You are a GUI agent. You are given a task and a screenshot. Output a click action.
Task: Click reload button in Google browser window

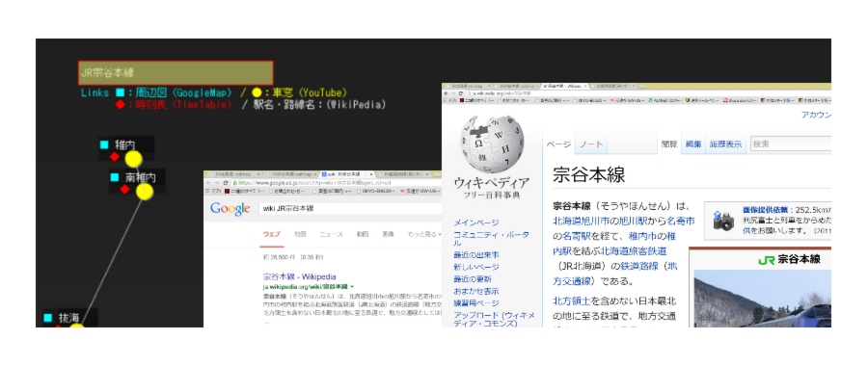pos(226,182)
